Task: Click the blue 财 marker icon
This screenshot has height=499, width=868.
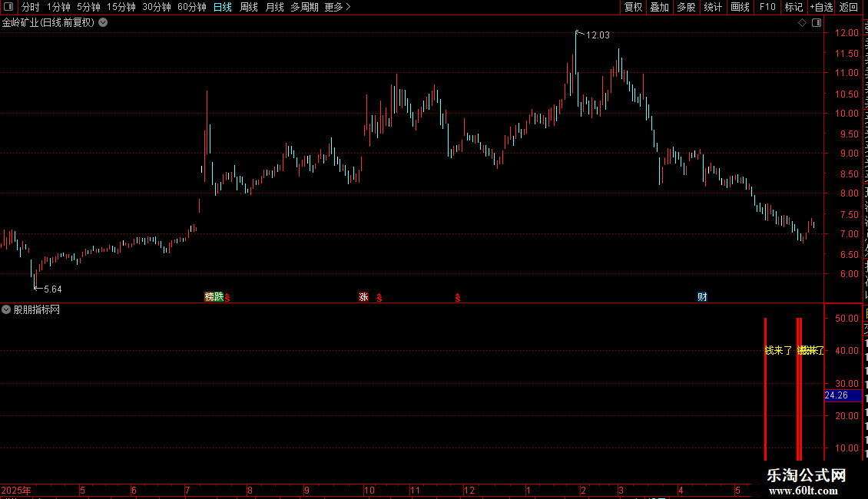Action: (703, 297)
